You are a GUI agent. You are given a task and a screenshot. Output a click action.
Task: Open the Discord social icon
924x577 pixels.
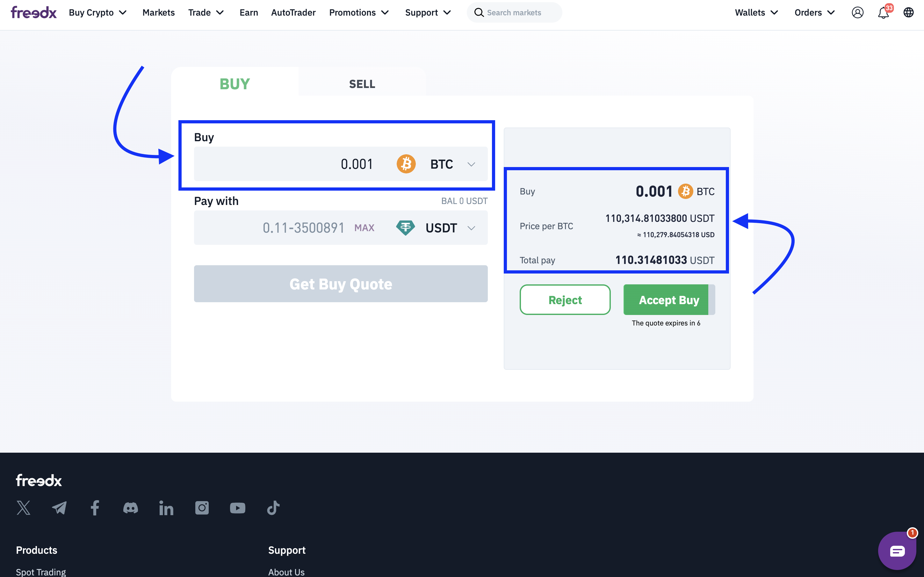[x=130, y=508]
